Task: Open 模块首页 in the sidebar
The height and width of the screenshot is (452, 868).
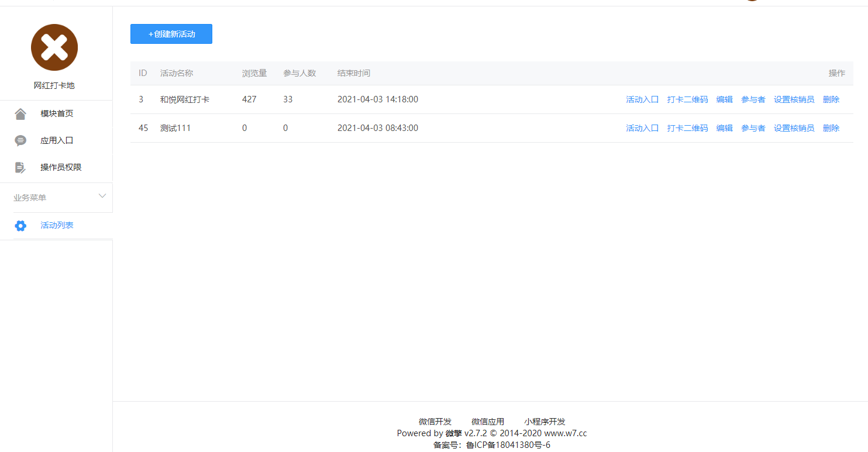Action: click(x=57, y=114)
